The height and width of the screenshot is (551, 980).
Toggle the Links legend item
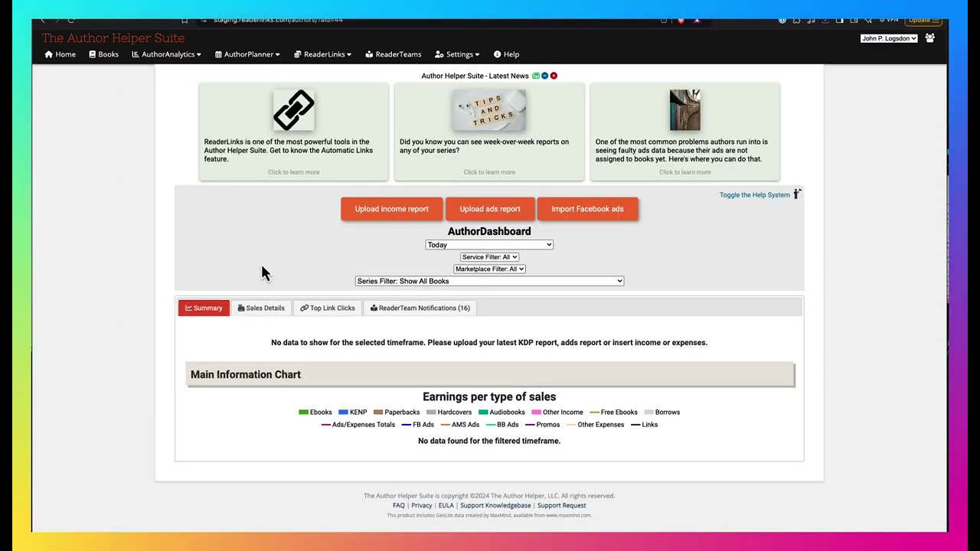[645, 425]
